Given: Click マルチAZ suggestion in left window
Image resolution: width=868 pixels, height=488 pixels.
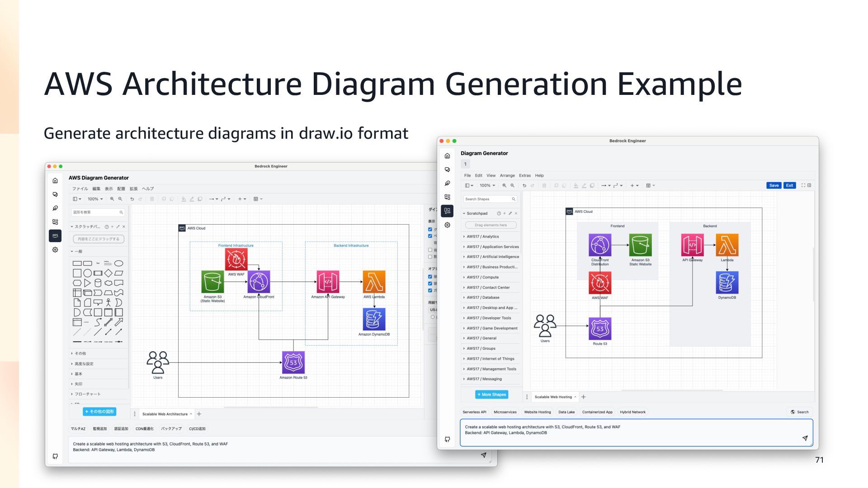Looking at the screenshot, I should 78,429.
